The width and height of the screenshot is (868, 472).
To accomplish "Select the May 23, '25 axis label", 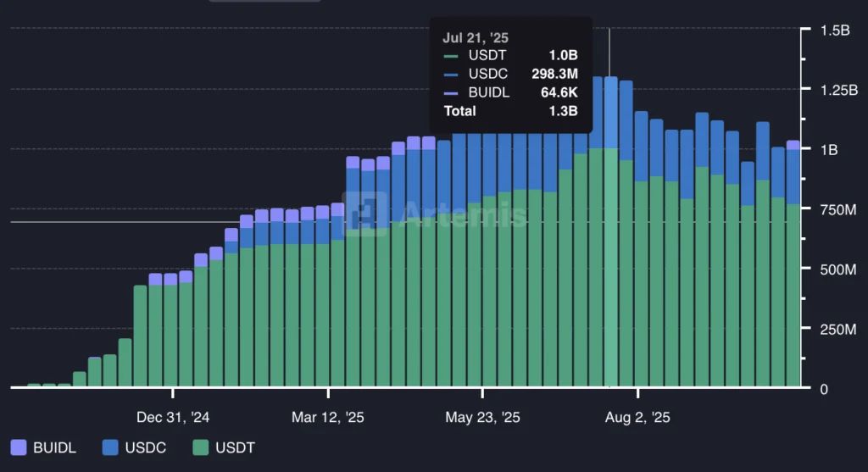I will point(482,418).
